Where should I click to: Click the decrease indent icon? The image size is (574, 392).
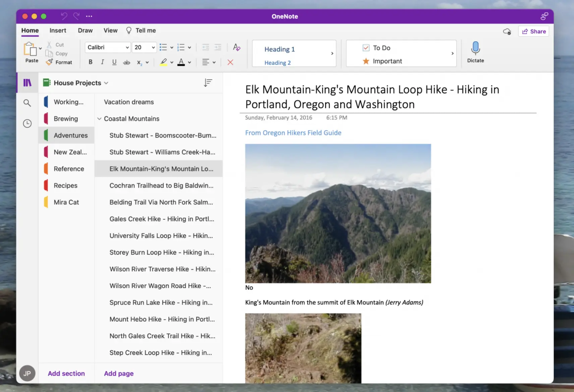coord(206,47)
